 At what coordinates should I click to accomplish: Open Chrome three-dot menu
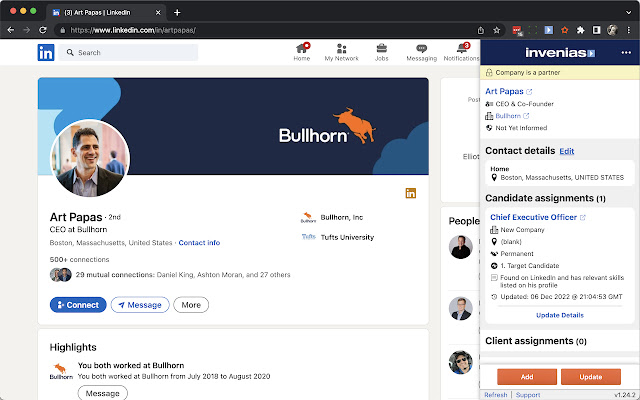(x=629, y=30)
